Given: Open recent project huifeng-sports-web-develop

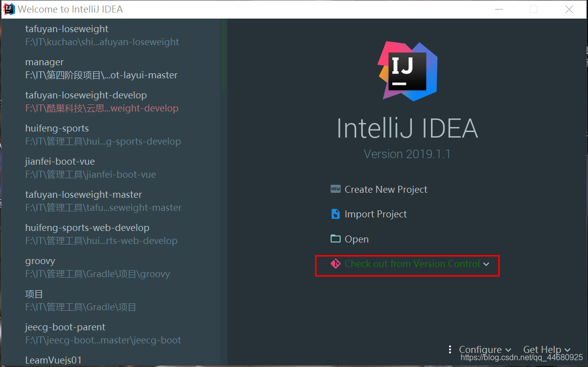Looking at the screenshot, I should 87,228.
